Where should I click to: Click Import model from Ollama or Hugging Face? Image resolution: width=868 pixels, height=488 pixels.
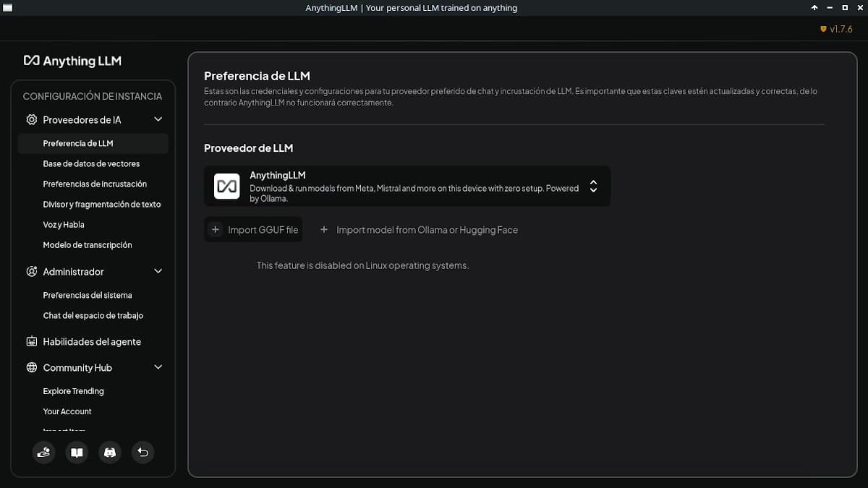click(x=419, y=230)
